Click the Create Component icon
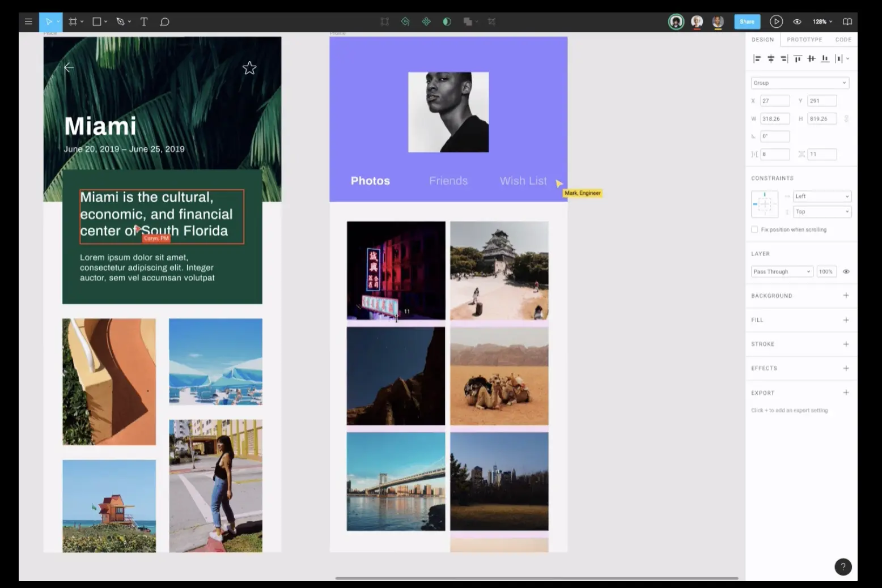This screenshot has height=588, width=882. pyautogui.click(x=426, y=22)
